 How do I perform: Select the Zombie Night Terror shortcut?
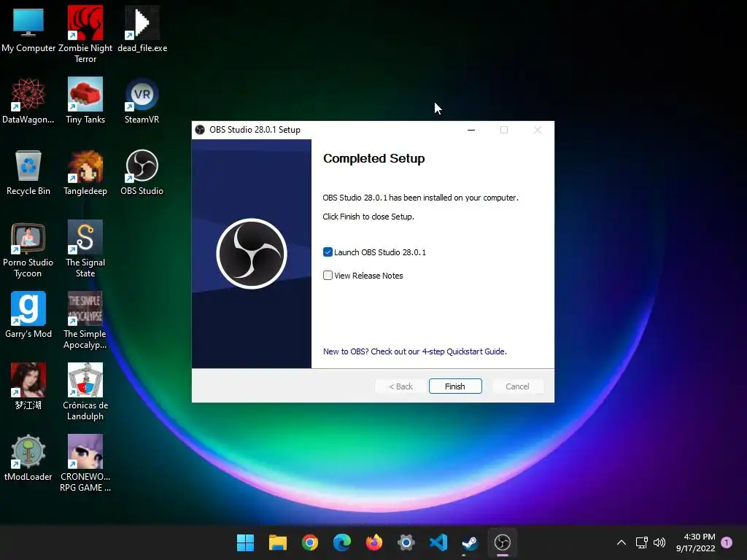point(85,34)
